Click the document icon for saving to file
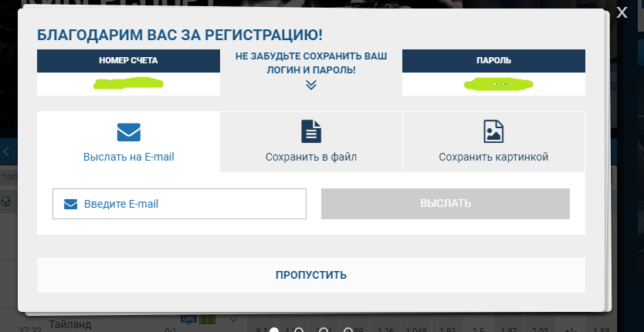The width and height of the screenshot is (644, 332). (311, 131)
